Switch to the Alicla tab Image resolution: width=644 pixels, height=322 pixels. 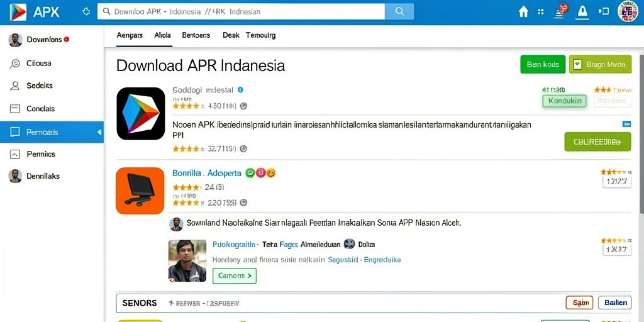coord(163,35)
